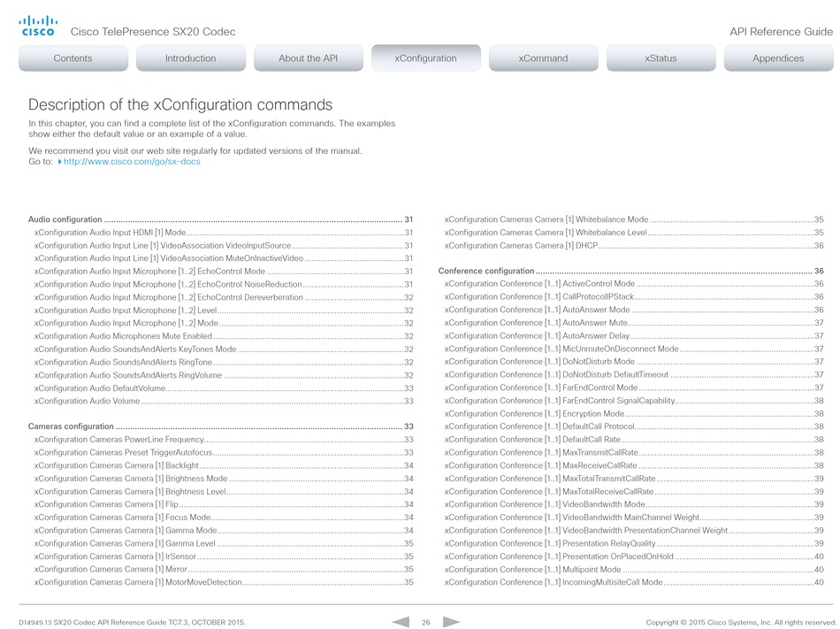Open Microphone EchoControl NoiseReduction entry
This screenshot has width=840, height=629.
coord(224,285)
